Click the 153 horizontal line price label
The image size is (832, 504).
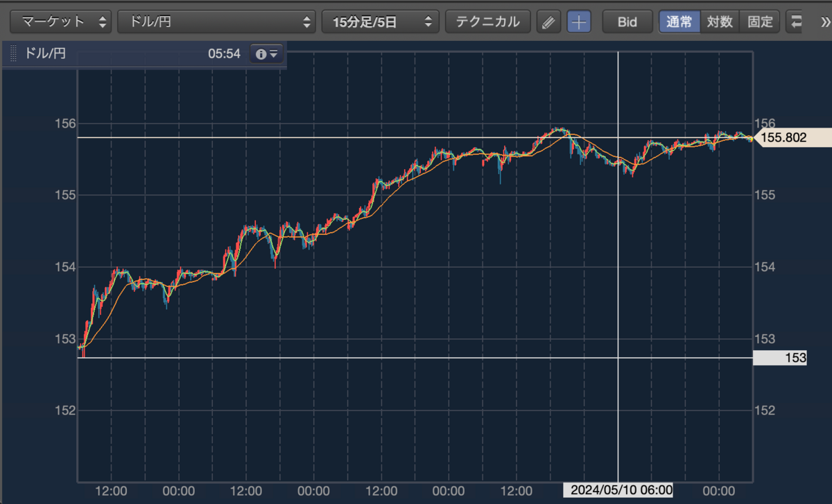[780, 358]
